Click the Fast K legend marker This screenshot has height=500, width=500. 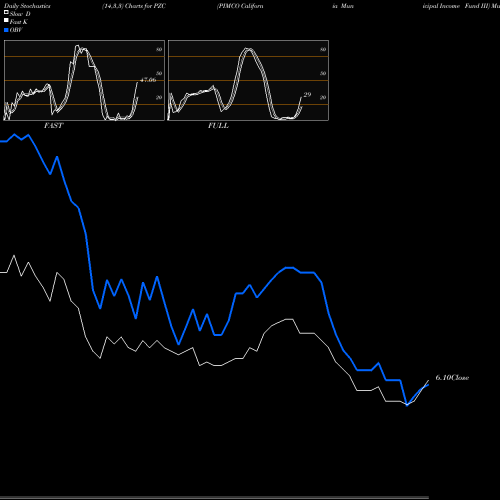(x=6, y=21)
